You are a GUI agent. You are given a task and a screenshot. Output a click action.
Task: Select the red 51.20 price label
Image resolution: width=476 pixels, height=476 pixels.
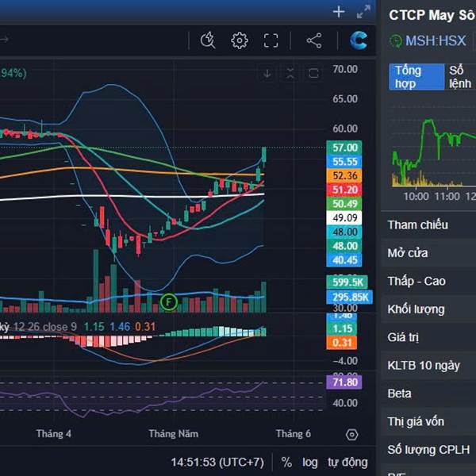(344, 190)
